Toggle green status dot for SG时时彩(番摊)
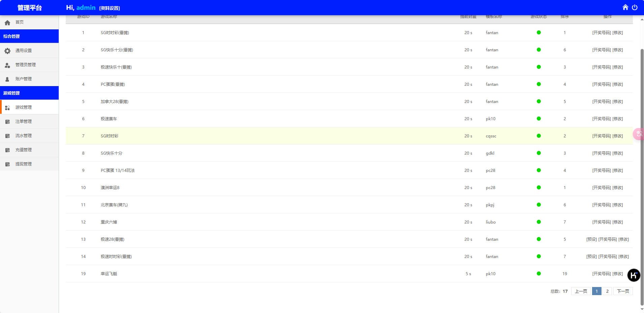This screenshot has width=644, height=313. tap(538, 33)
